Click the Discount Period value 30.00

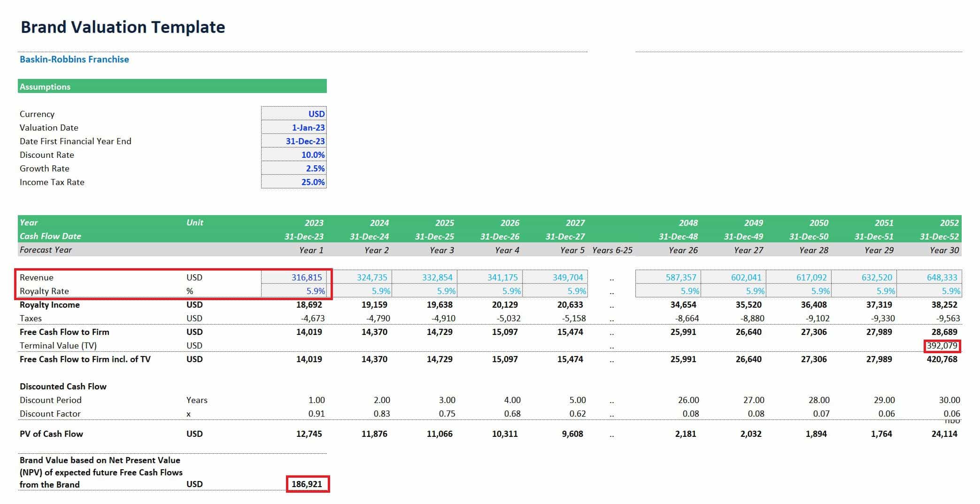(949, 400)
